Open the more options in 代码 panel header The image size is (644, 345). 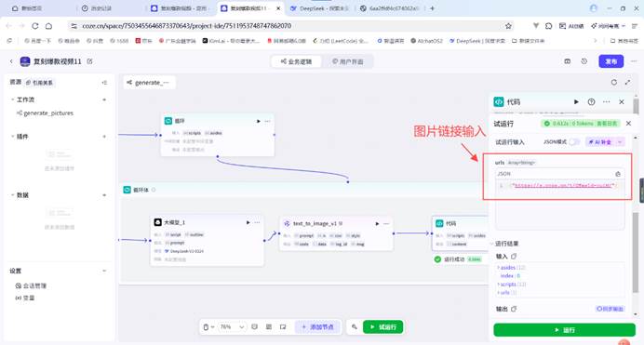click(x=606, y=101)
